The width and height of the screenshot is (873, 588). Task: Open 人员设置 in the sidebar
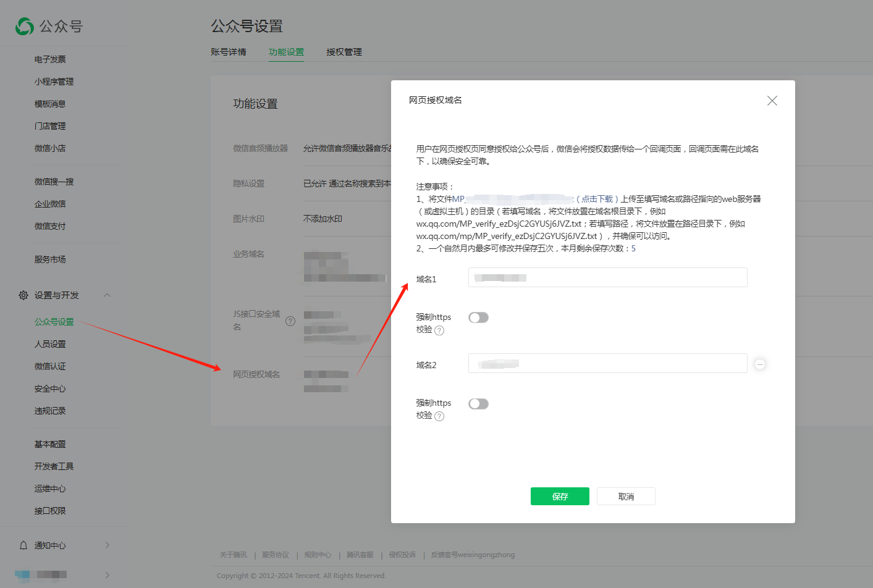50,344
